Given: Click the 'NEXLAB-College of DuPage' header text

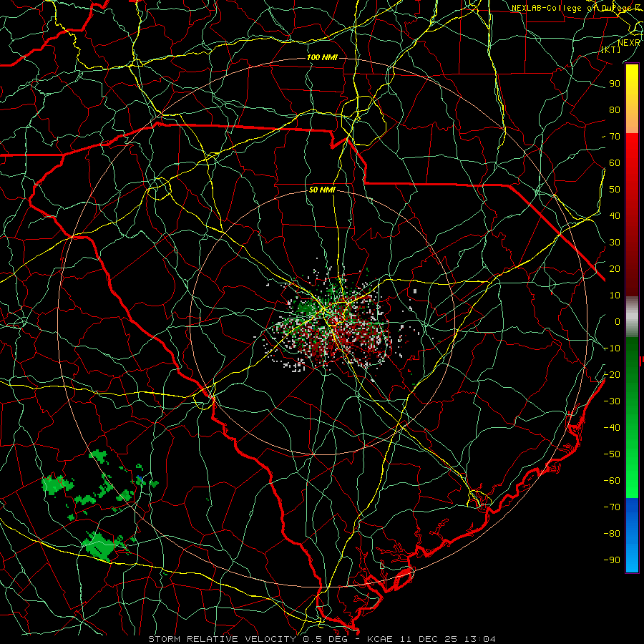Looking at the screenshot, I should tap(571, 8).
